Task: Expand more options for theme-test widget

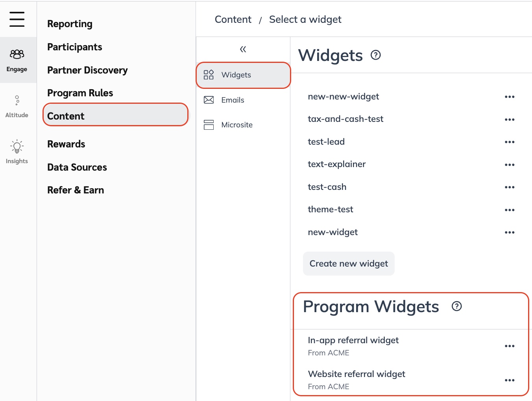Action: 510,210
